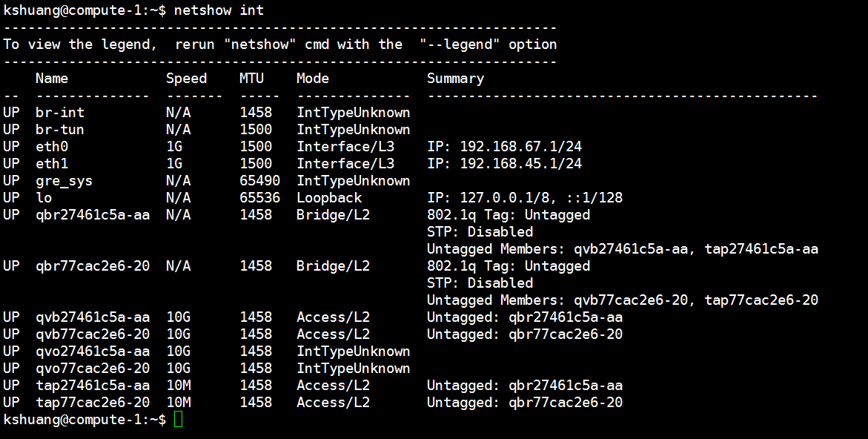The image size is (868, 439).
Task: Click the 10M speed of tap27461c5a-aa
Action: pyautogui.click(x=178, y=386)
